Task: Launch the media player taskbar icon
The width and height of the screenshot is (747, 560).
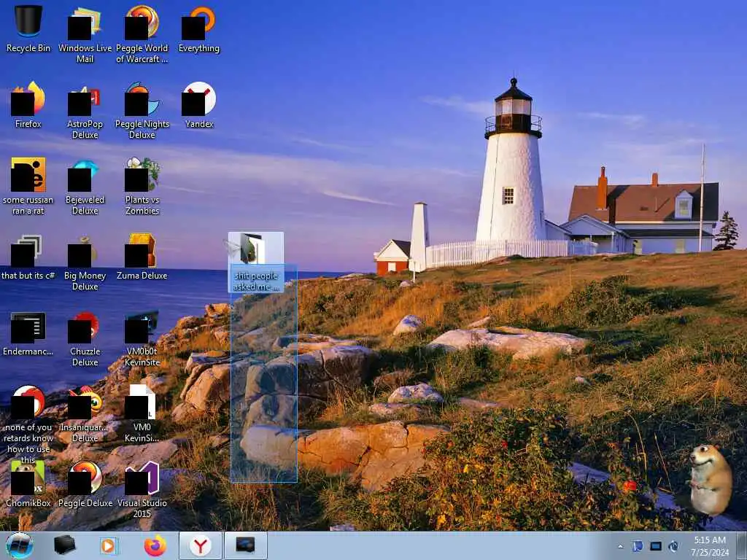Action: click(x=109, y=545)
